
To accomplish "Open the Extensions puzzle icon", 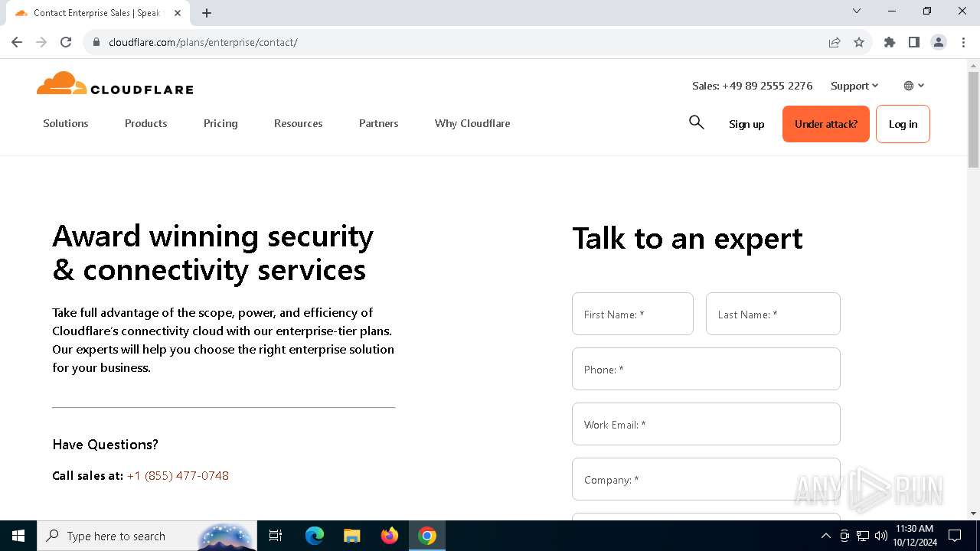I will point(890,42).
